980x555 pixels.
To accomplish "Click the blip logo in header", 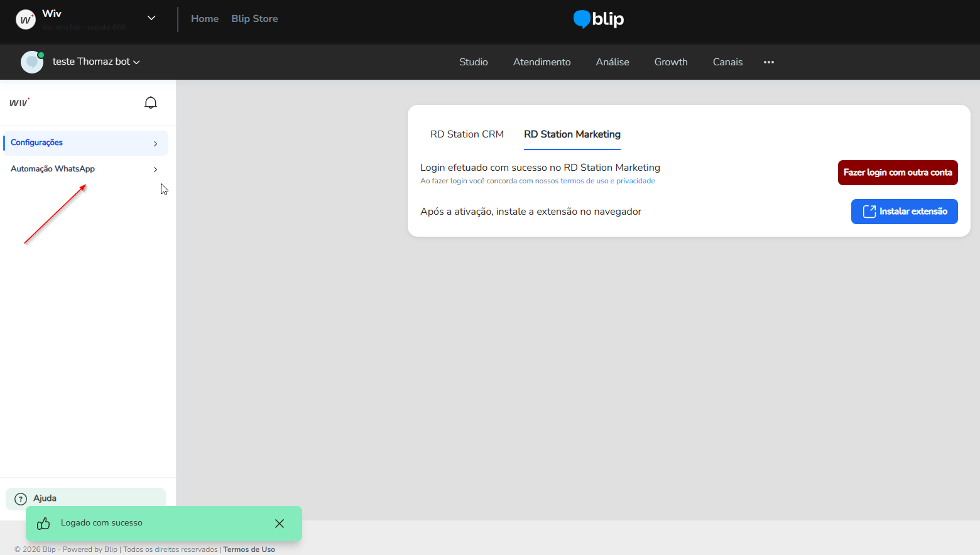I will click(x=599, y=19).
